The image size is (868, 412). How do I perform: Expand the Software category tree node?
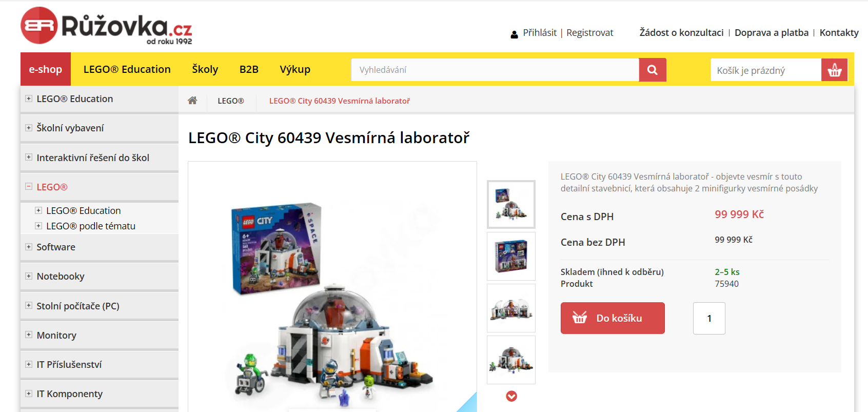(29, 247)
